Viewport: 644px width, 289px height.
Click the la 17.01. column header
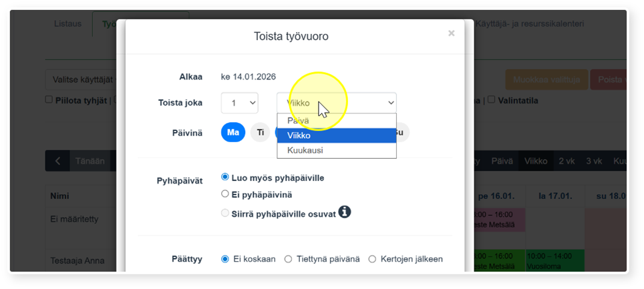555,196
